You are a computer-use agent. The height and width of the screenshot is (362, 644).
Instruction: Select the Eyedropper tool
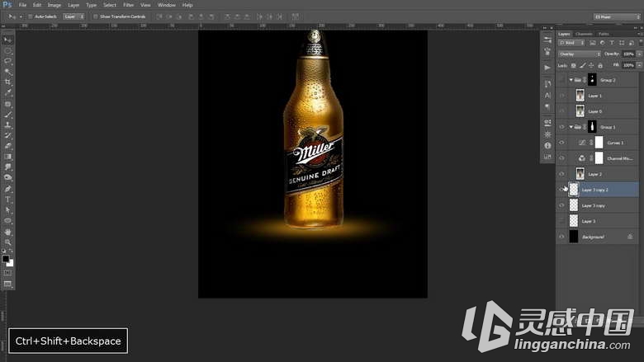[7, 93]
